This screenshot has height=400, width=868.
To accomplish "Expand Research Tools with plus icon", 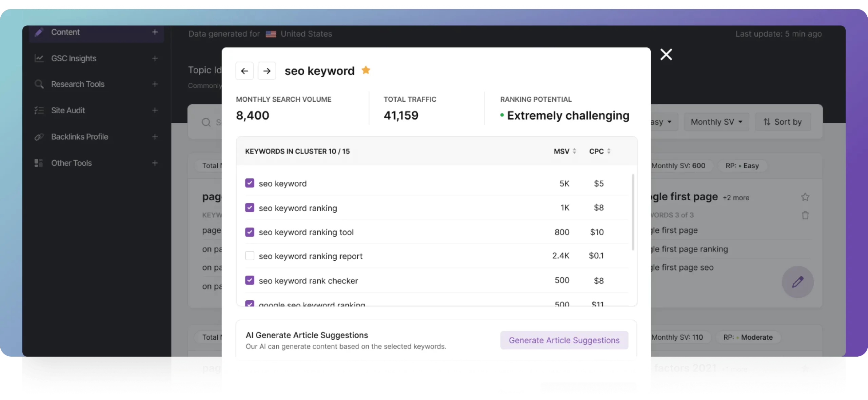I will (155, 84).
